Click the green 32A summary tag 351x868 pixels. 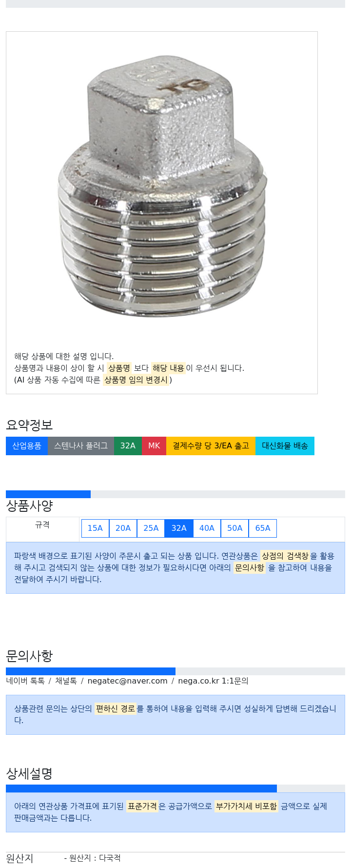(128, 446)
